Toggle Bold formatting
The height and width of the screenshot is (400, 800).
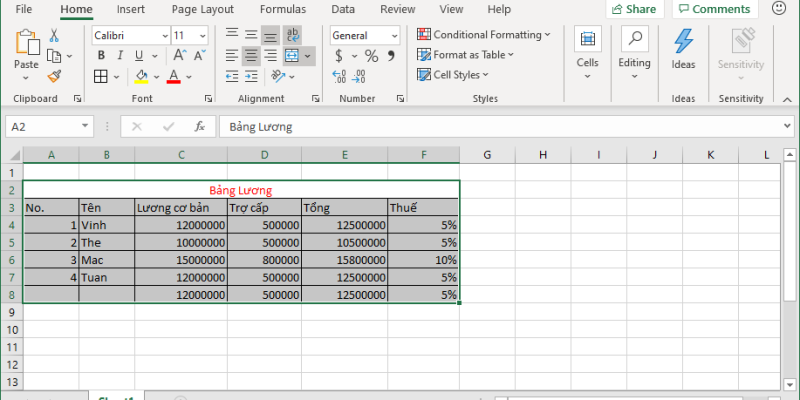click(101, 55)
